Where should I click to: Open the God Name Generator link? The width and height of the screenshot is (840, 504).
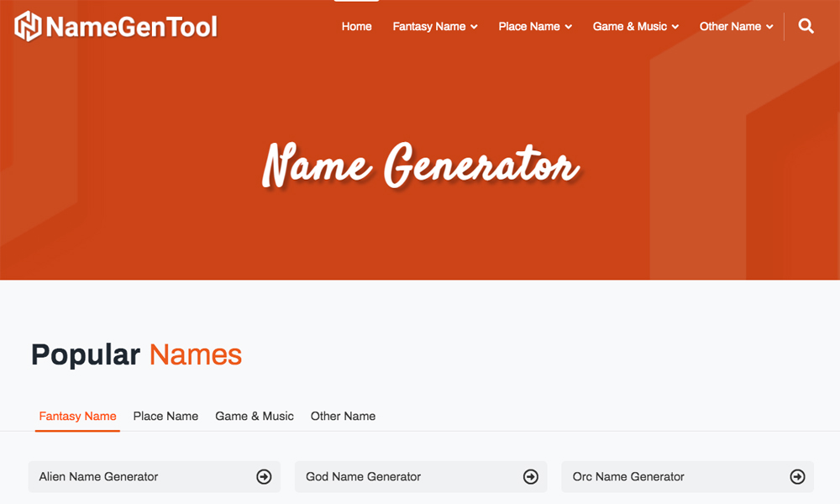click(364, 477)
